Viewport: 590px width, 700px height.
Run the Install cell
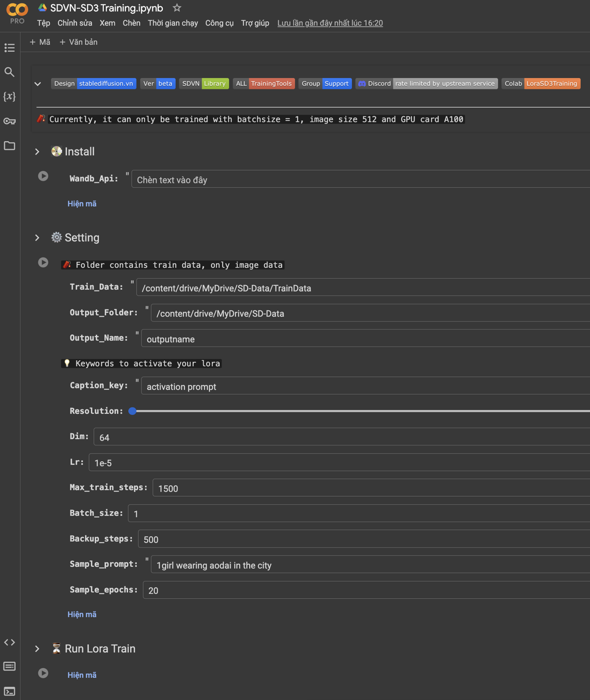(43, 176)
